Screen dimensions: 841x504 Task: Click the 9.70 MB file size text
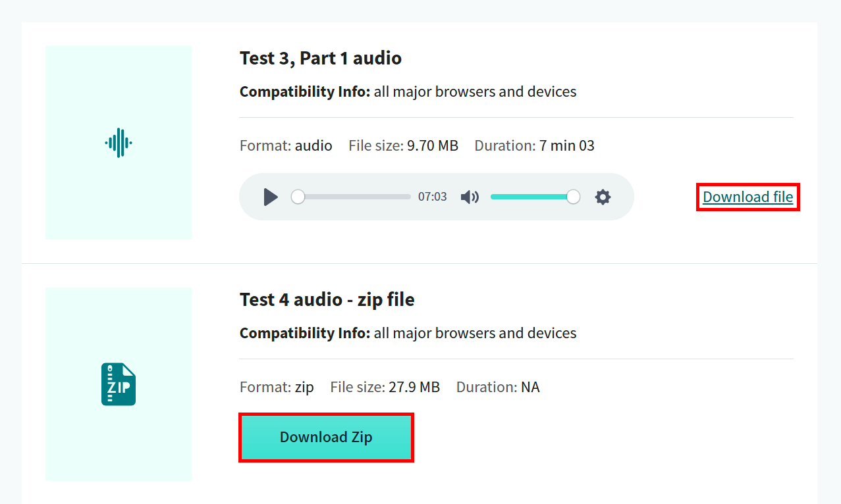point(432,145)
